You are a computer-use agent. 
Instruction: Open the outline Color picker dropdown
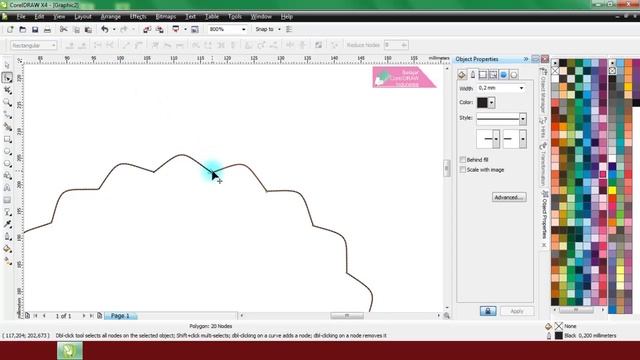pos(491,102)
